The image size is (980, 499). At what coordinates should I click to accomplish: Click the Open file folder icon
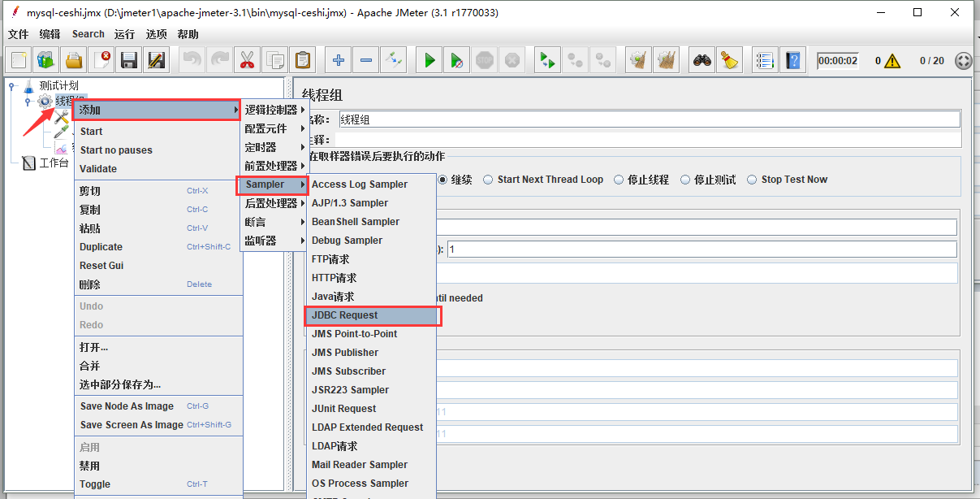[75, 60]
